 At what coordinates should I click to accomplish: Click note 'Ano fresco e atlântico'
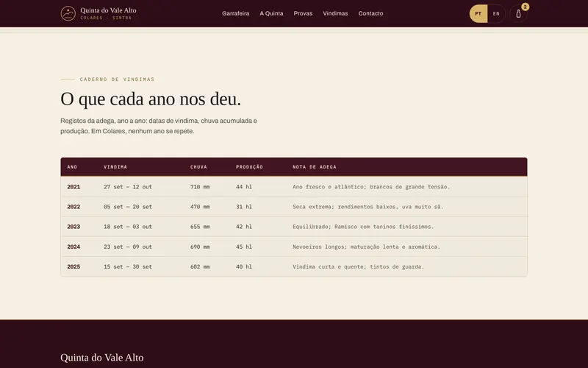click(371, 187)
